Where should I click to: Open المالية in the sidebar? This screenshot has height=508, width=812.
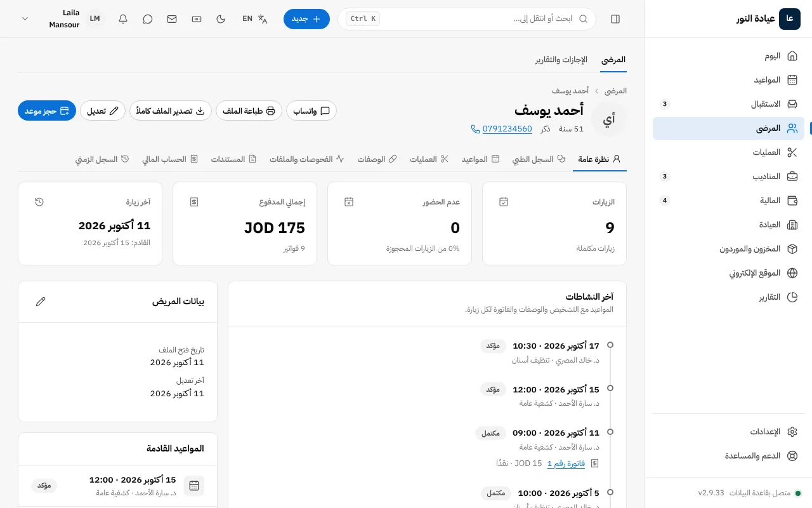[728, 201]
